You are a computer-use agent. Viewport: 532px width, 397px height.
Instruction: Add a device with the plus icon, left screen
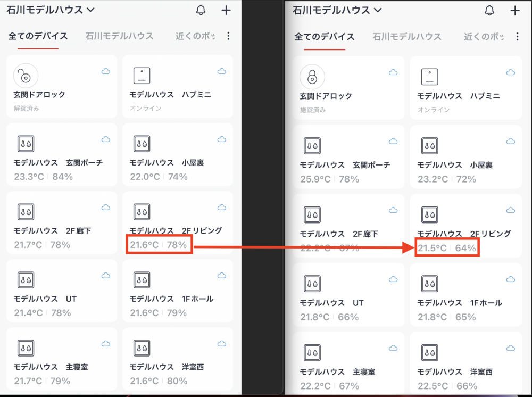(226, 10)
